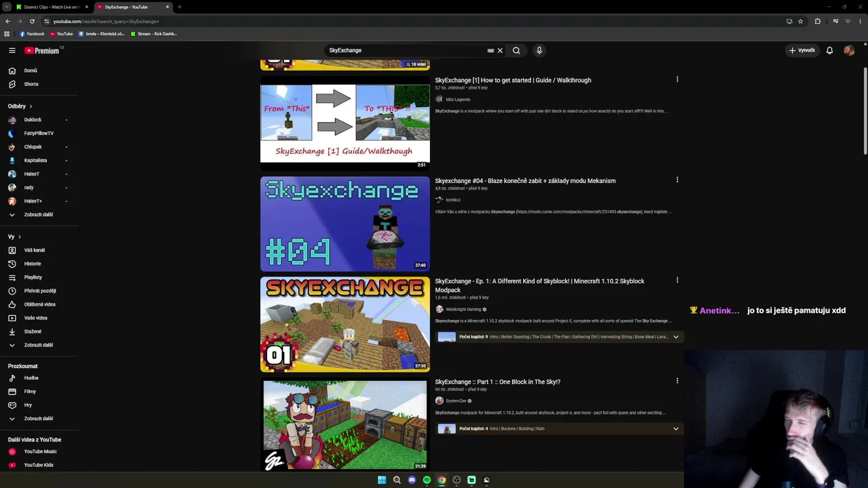Visit the Welsknight Gaming channel
Image resolution: width=868 pixels, height=488 pixels.
coord(463,309)
